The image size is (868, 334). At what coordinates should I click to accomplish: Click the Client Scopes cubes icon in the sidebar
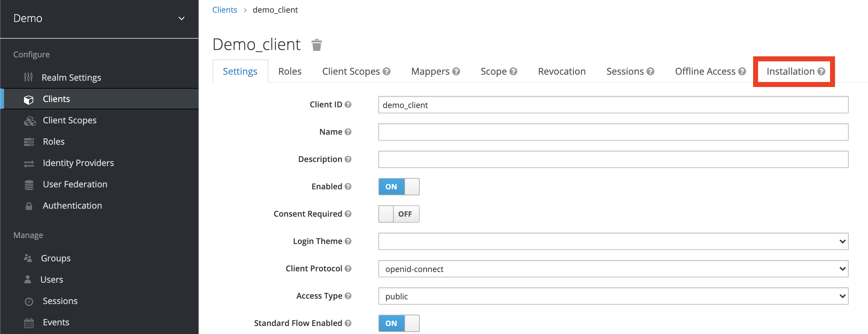pos(30,120)
